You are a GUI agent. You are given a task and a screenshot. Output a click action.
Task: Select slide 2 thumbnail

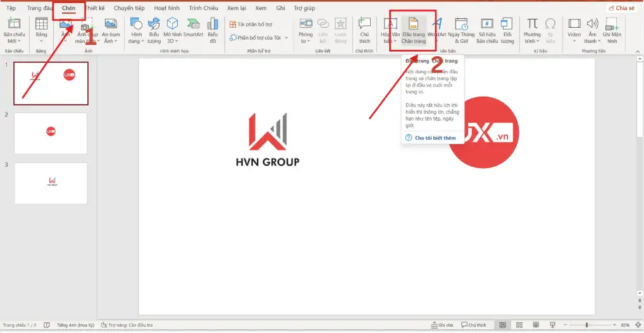51,133
